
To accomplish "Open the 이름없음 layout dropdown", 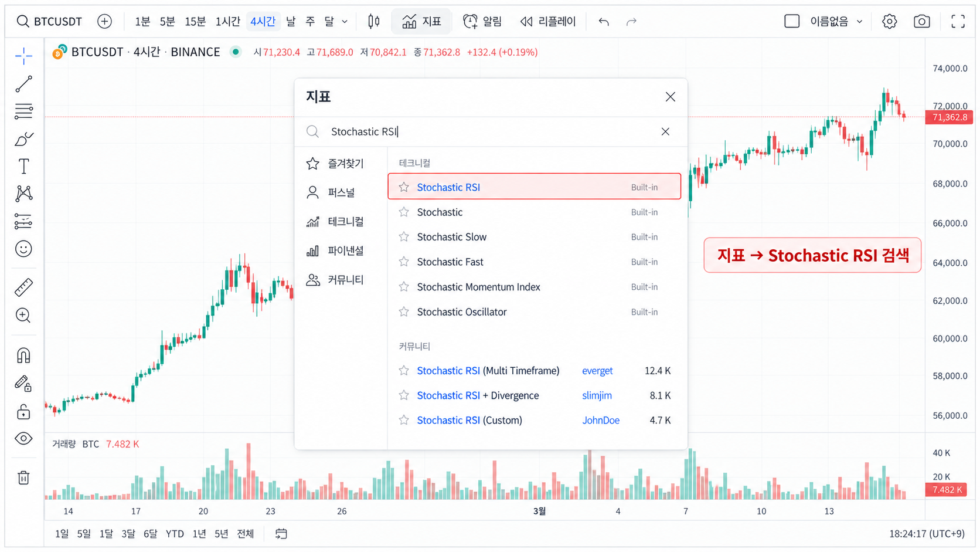I will (836, 22).
